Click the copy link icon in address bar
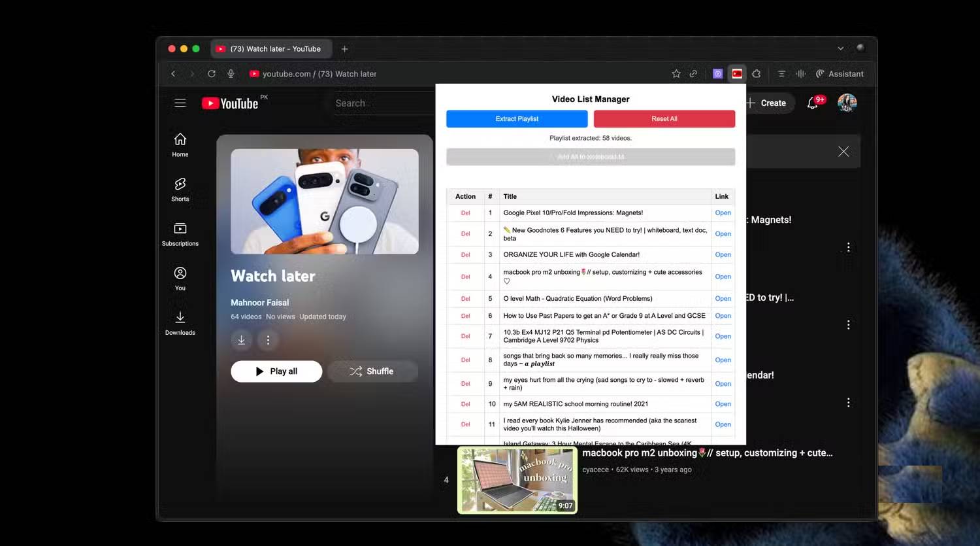The width and height of the screenshot is (980, 546). [x=693, y=74]
